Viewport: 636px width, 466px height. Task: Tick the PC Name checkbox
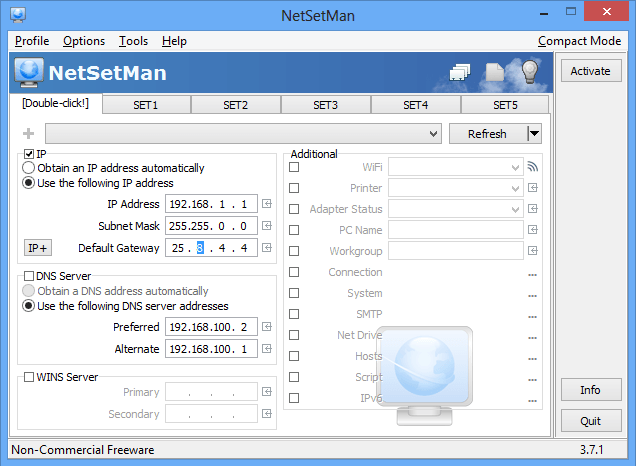[x=294, y=230]
